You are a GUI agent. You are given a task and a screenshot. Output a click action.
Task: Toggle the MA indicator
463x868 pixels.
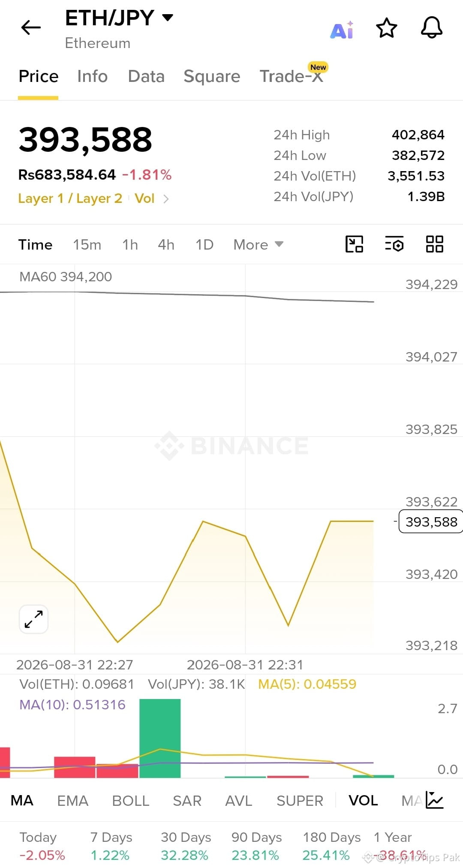point(22,800)
